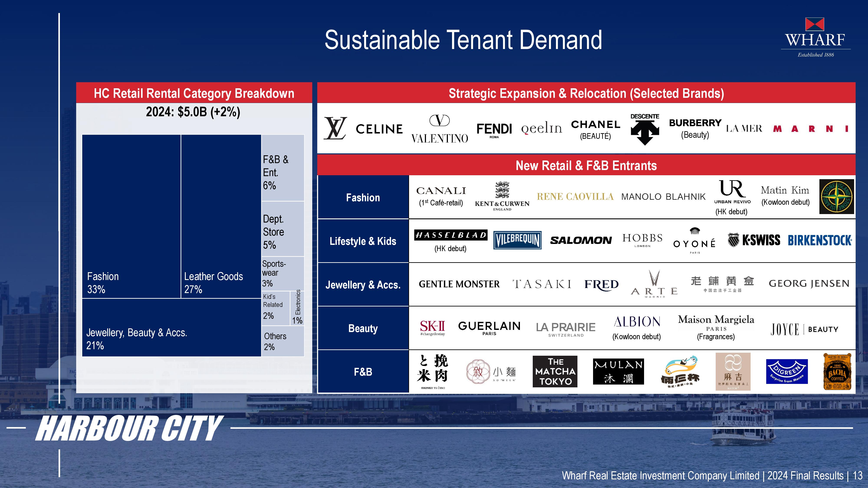The width and height of the screenshot is (868, 488).
Task: Click the HC Retail Rental Category Breakdown header
Action: [194, 93]
